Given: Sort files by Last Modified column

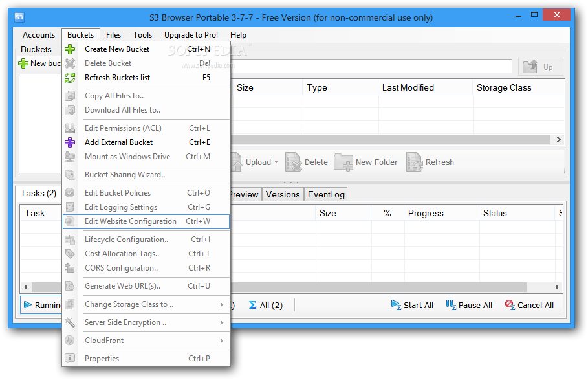Looking at the screenshot, I should pos(425,87).
